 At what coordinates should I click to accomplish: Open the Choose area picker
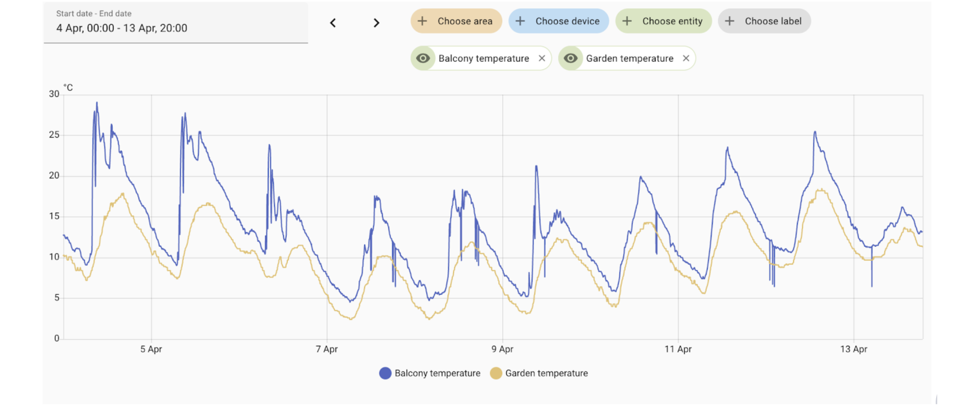[464, 21]
